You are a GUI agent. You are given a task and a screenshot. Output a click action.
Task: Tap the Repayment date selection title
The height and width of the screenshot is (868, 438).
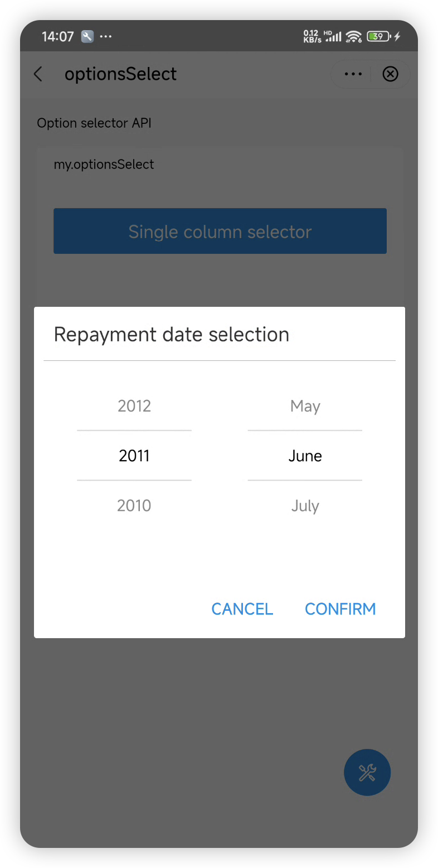coord(172,335)
